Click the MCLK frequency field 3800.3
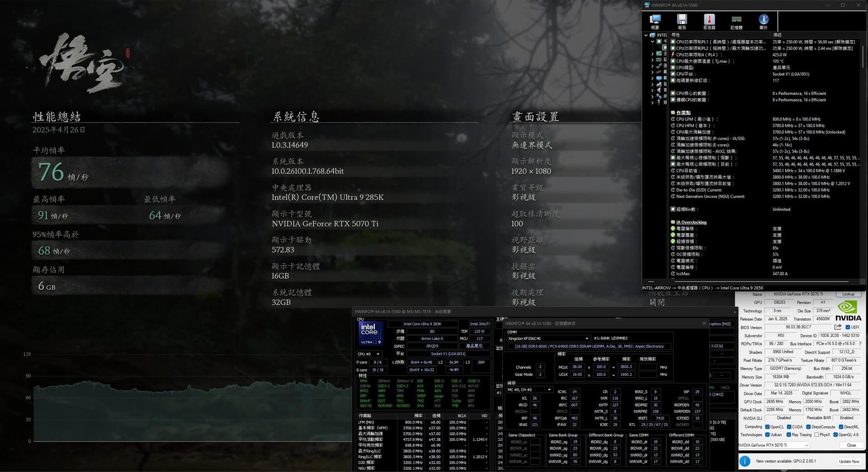This screenshot has height=472, width=868. pyautogui.click(x=626, y=367)
